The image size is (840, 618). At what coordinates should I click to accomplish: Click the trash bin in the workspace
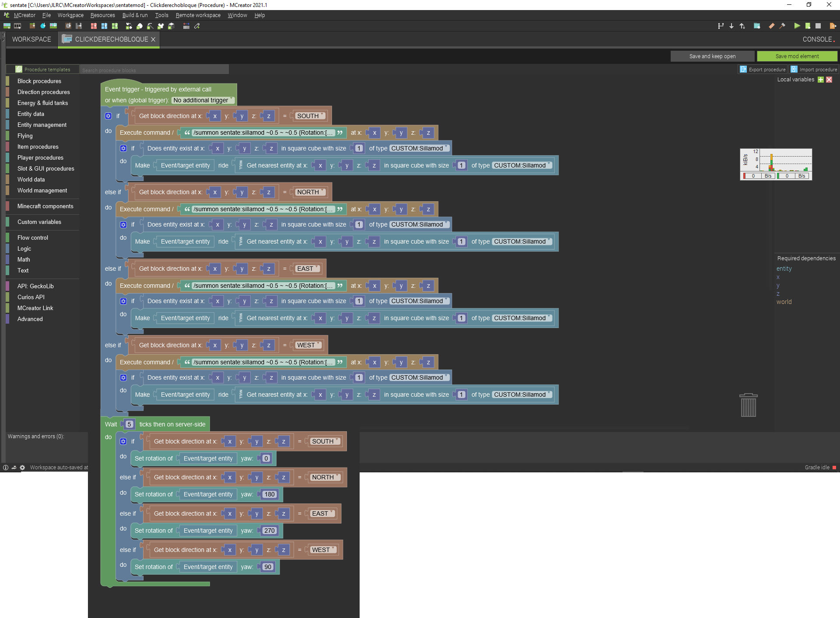point(748,405)
